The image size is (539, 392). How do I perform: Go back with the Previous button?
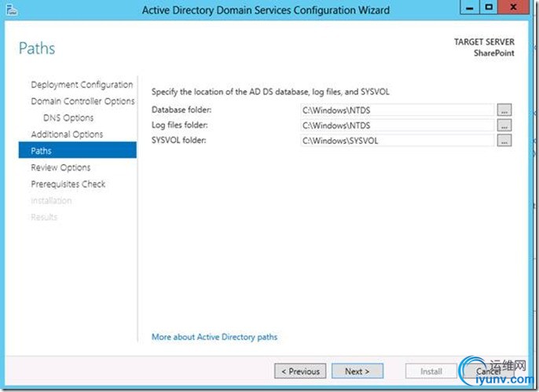pos(300,371)
